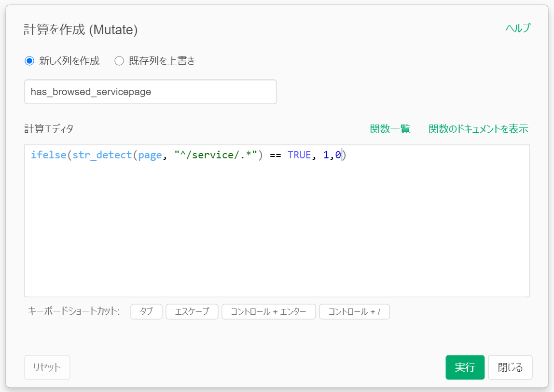Click the page column name in formula

[x=150, y=155]
